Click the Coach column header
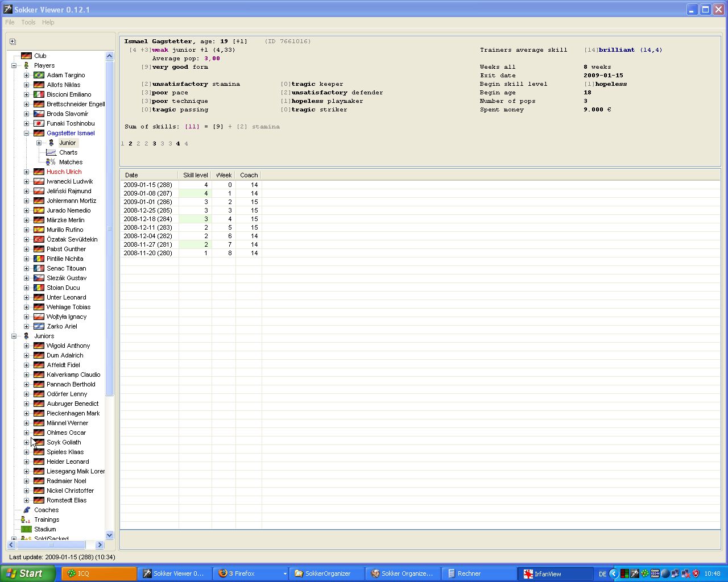Image resolution: width=728 pixels, height=582 pixels. click(249, 175)
